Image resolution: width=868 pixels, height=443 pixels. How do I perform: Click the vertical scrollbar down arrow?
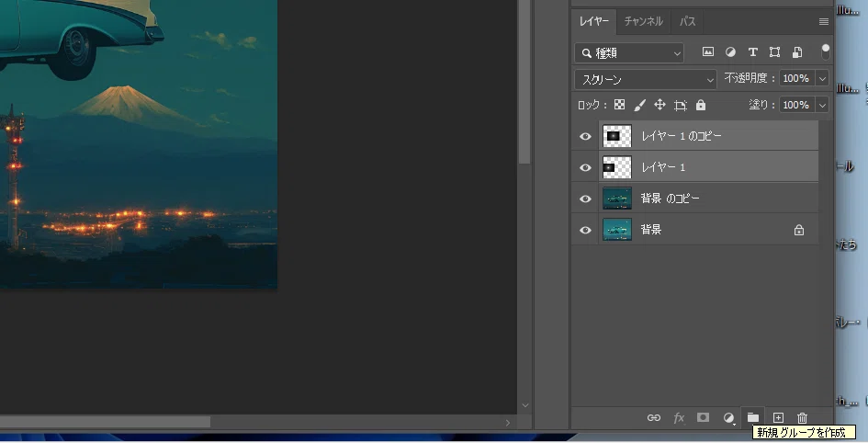[x=524, y=406]
